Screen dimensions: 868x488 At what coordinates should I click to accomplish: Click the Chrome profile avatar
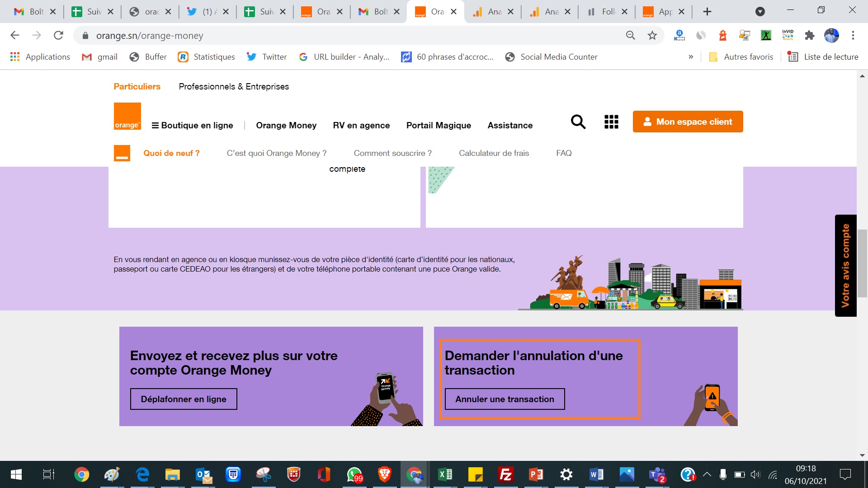pos(831,35)
